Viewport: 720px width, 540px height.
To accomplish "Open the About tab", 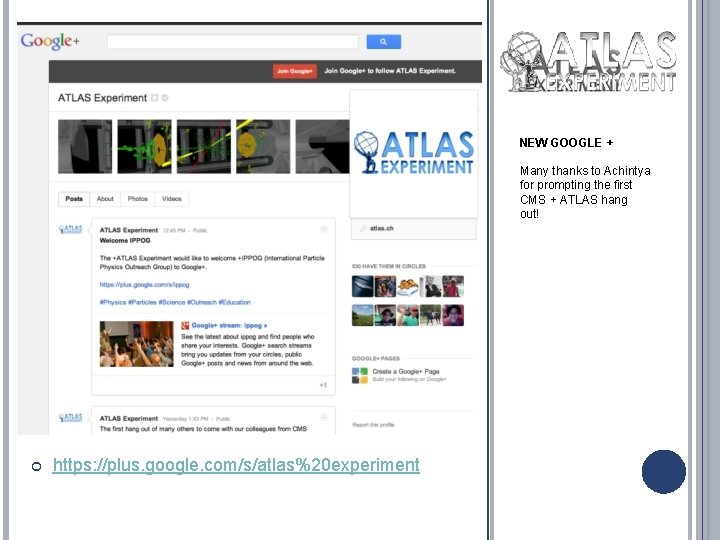I will pyautogui.click(x=105, y=199).
